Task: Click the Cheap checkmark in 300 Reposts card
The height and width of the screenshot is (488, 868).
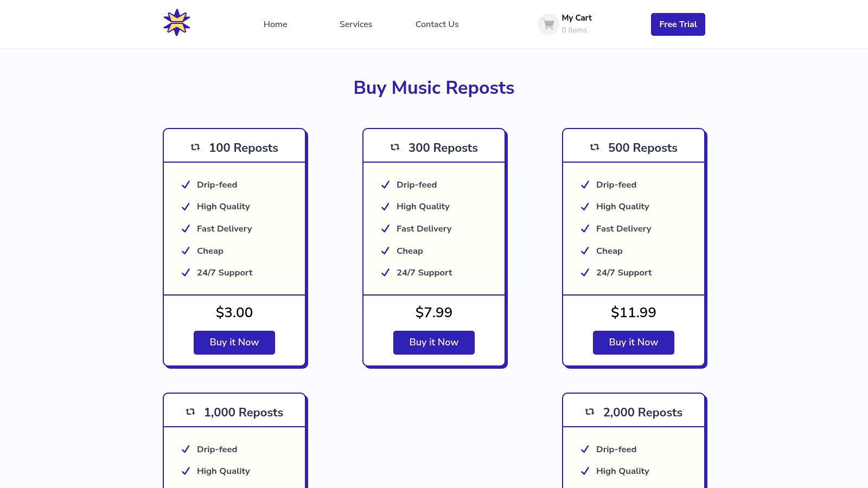Action: coord(385,251)
